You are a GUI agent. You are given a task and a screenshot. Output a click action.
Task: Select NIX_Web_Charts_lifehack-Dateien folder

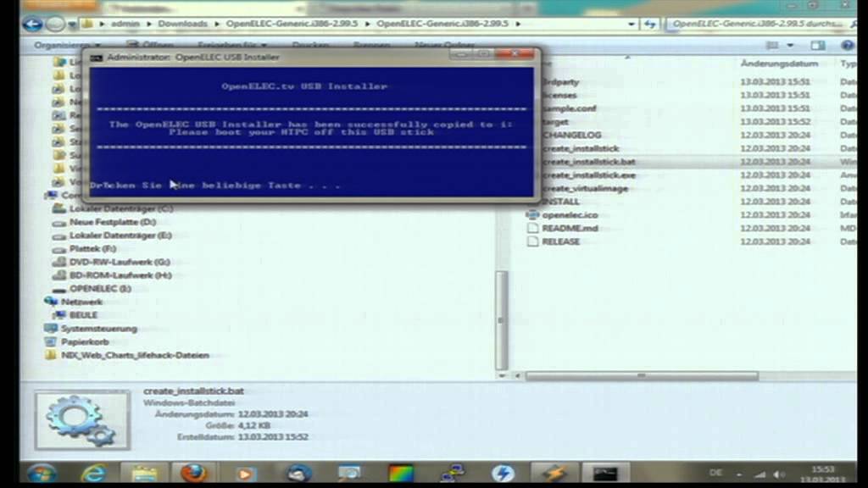point(135,355)
